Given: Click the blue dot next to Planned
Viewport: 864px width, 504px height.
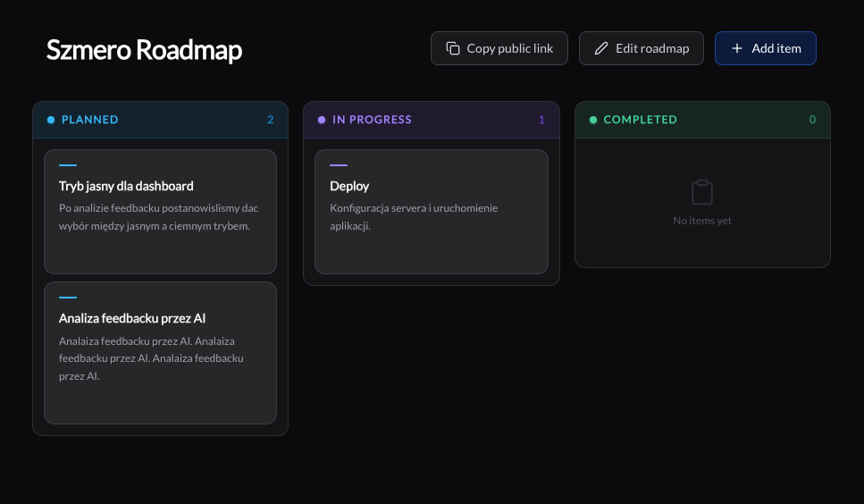Looking at the screenshot, I should [51, 120].
